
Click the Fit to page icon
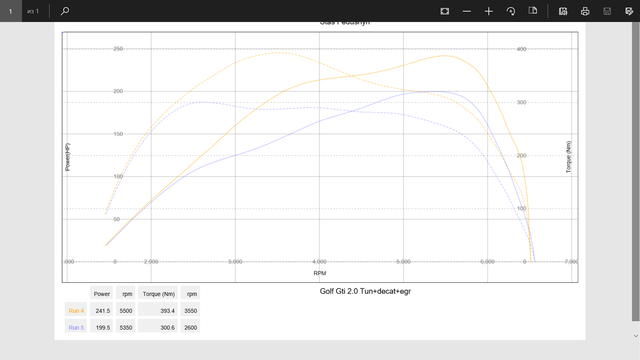coord(444,11)
